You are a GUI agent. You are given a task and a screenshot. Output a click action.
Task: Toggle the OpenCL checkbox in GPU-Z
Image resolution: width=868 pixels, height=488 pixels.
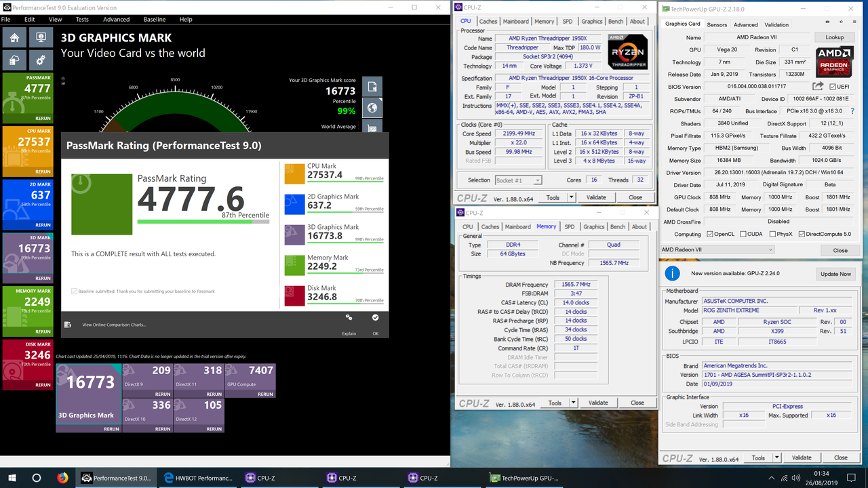click(710, 235)
